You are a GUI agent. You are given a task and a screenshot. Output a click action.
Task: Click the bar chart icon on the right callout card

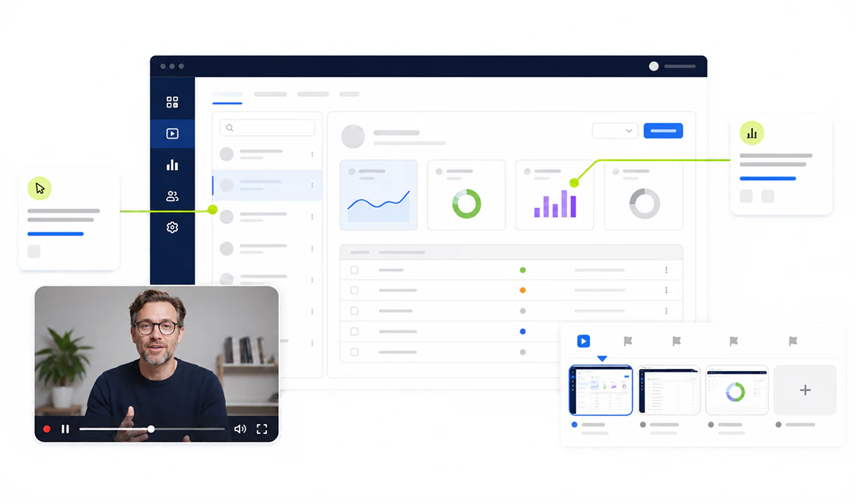click(x=752, y=133)
